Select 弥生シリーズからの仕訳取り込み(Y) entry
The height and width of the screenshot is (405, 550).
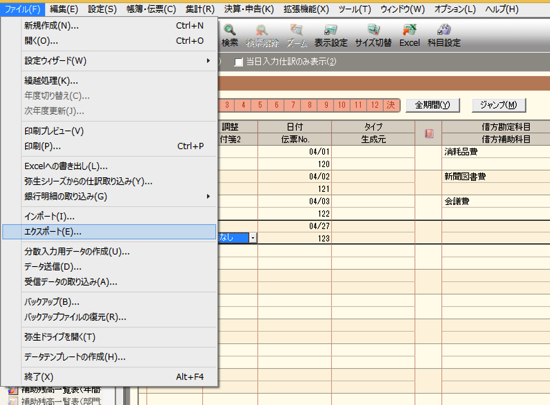click(x=109, y=181)
